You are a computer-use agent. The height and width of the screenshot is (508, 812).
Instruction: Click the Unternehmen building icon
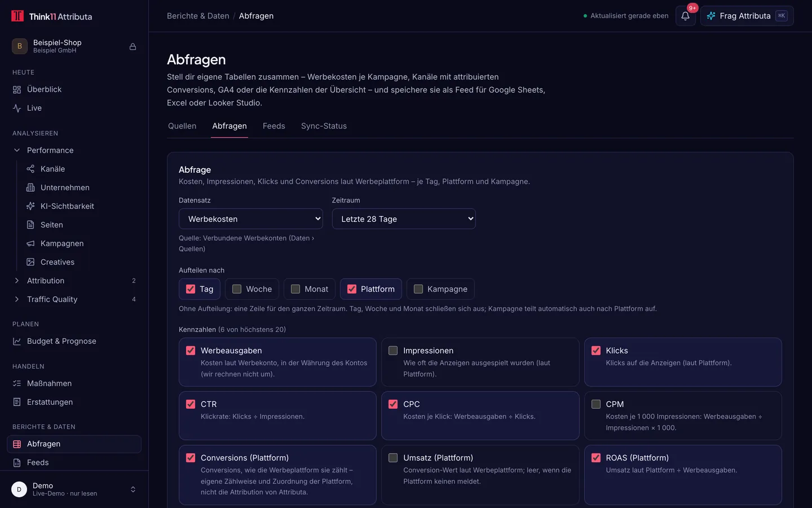[x=30, y=187]
